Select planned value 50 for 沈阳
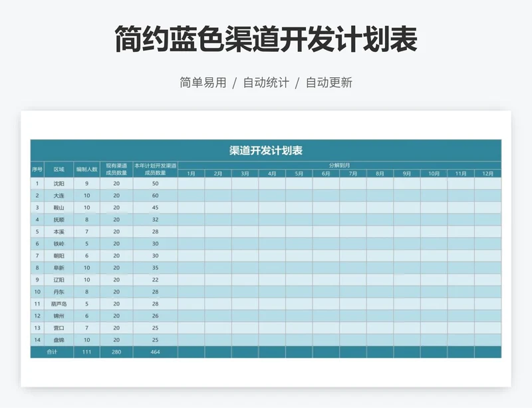Screen dimensions: 532x408 pos(155,184)
